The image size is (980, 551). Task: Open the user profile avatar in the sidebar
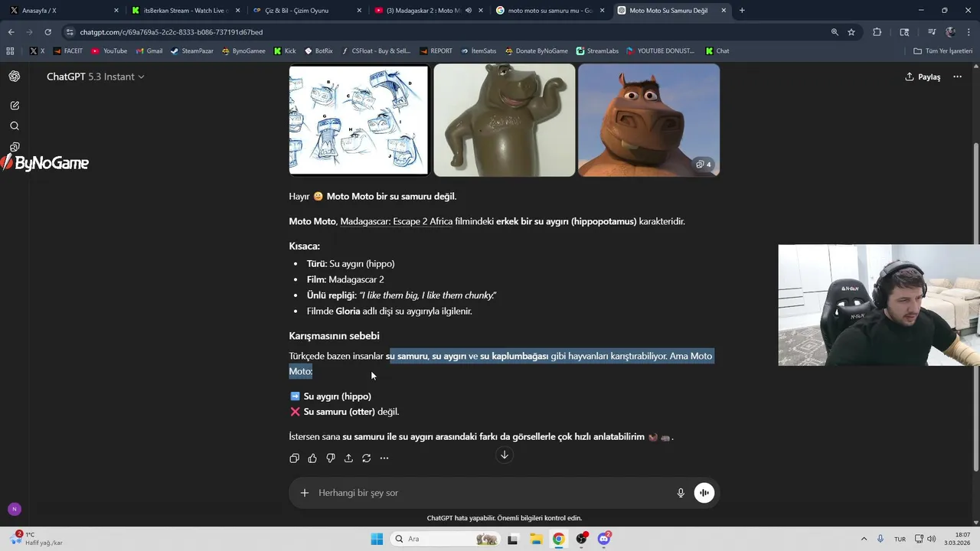tap(15, 509)
